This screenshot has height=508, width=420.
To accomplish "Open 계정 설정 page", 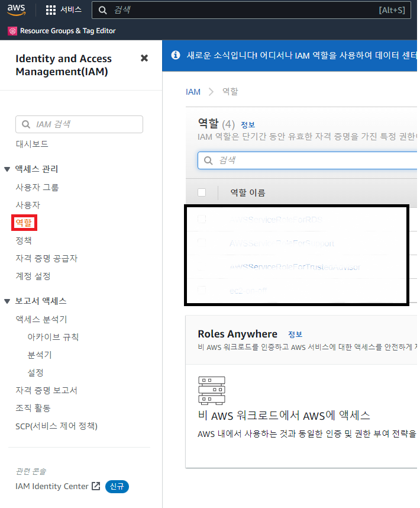I will point(33,276).
